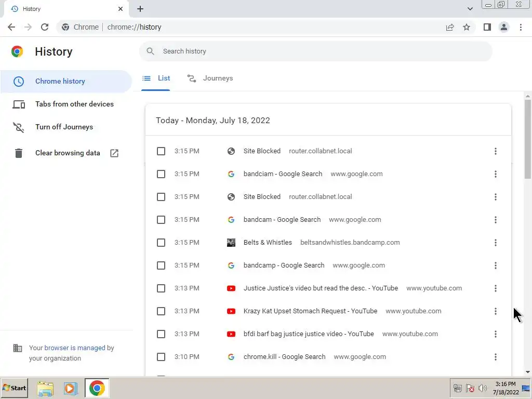The height and width of the screenshot is (399, 532).
Task: Switch to the List tab
Action: (x=156, y=78)
